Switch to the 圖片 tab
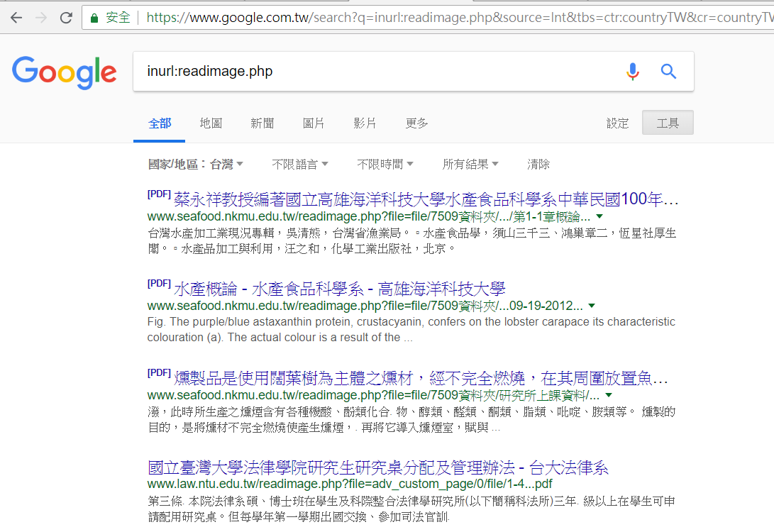The image size is (774, 532). [314, 123]
